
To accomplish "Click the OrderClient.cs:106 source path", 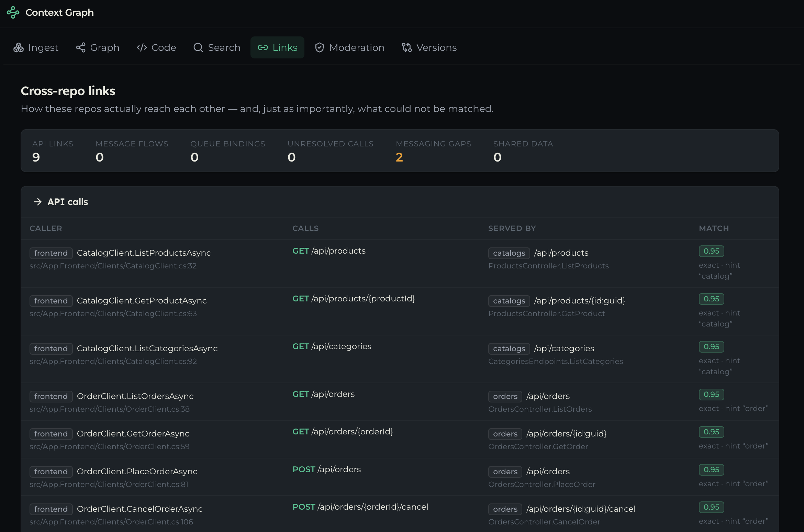I will [x=111, y=522].
